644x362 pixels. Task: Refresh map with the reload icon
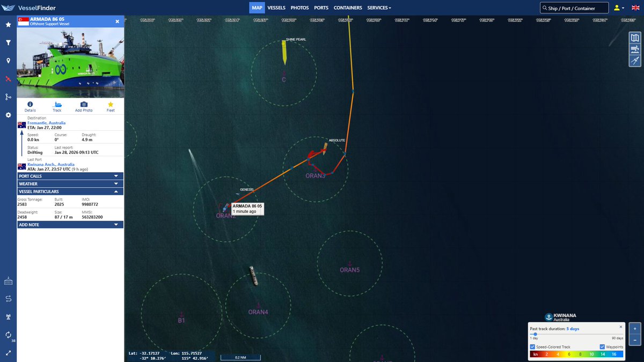coord(8,335)
